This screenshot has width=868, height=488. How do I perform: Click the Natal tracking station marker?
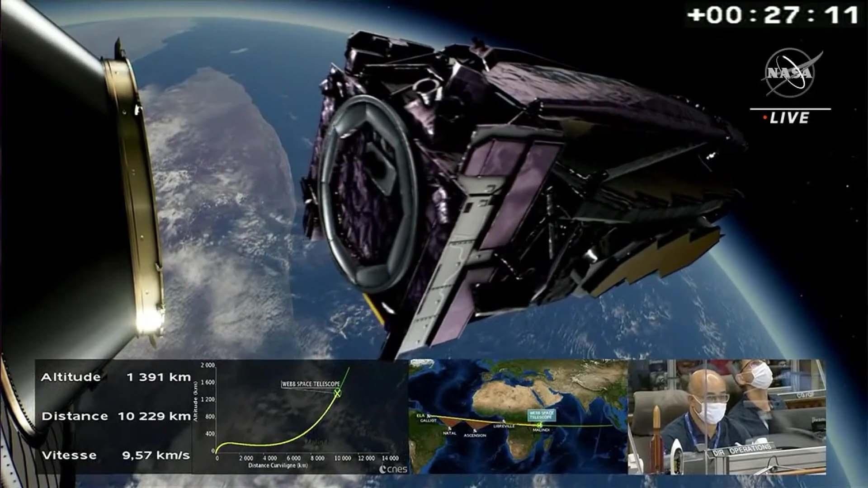point(449,428)
